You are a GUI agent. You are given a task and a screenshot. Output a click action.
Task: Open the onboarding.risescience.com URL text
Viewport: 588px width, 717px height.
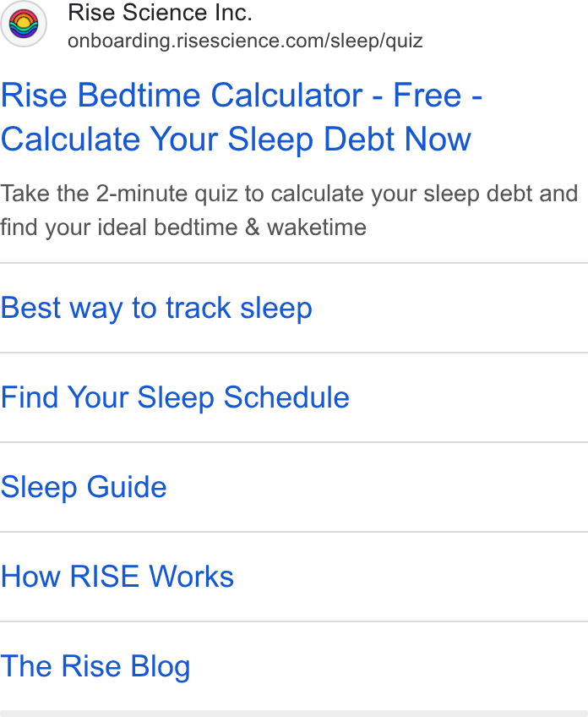point(245,41)
